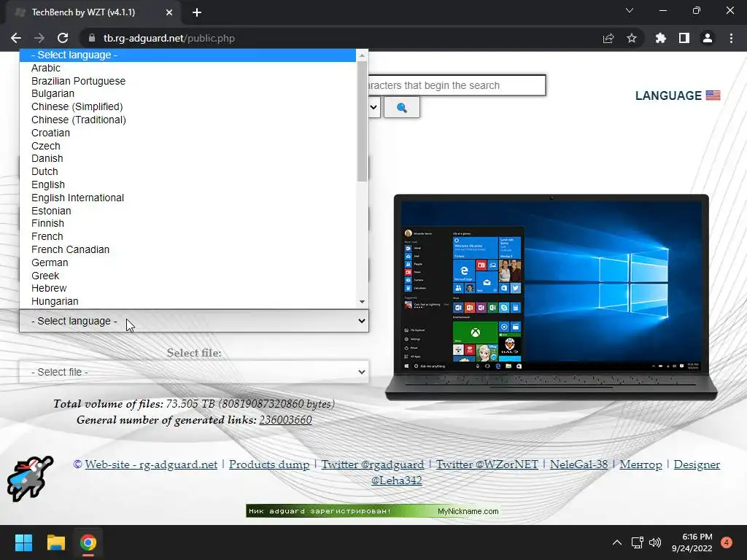Screen dimensions: 747x560
Task: Open the Chrome three-dot menu
Action: point(731,38)
